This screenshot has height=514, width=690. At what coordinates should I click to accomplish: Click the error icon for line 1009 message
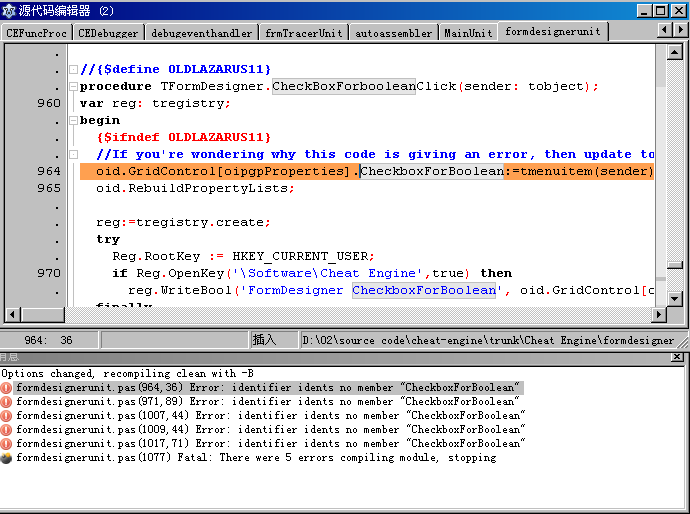[x=6, y=429]
